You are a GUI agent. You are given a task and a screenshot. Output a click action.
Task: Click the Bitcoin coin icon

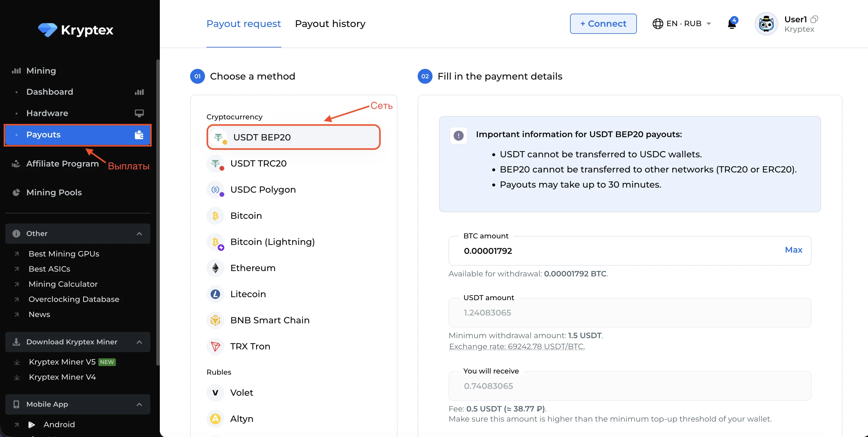pyautogui.click(x=215, y=216)
